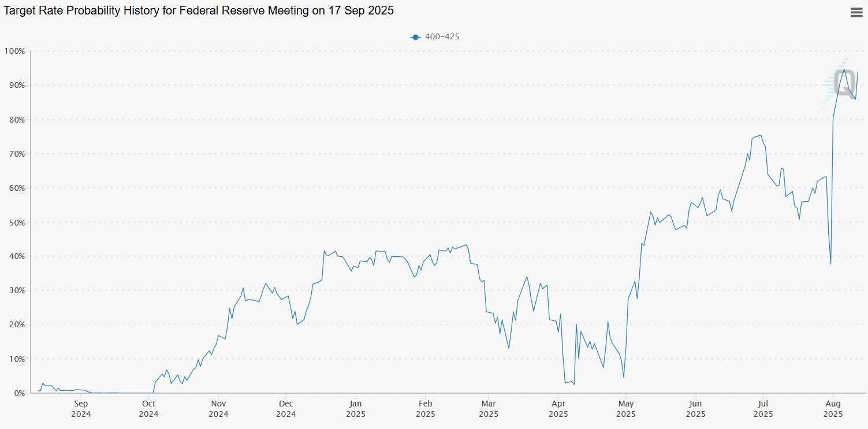The width and height of the screenshot is (868, 429).
Task: Click the 40% y-axis label
Action: tap(17, 256)
